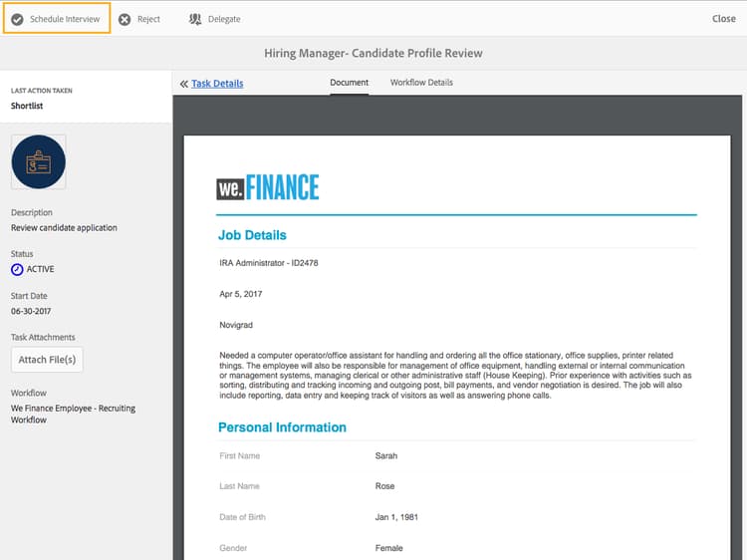Click the ACTIVE status clock icon
Image resolution: width=747 pixels, height=560 pixels.
point(17,270)
